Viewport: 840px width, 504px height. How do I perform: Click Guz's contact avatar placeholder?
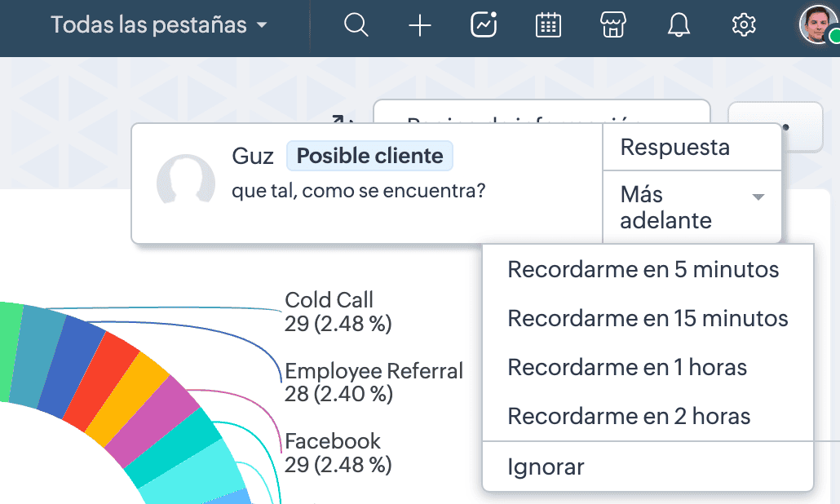click(x=185, y=180)
